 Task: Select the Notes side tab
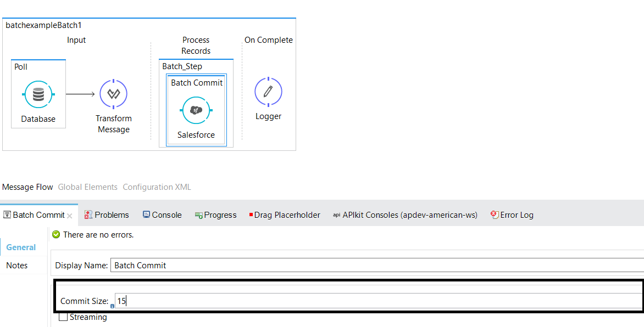point(17,266)
